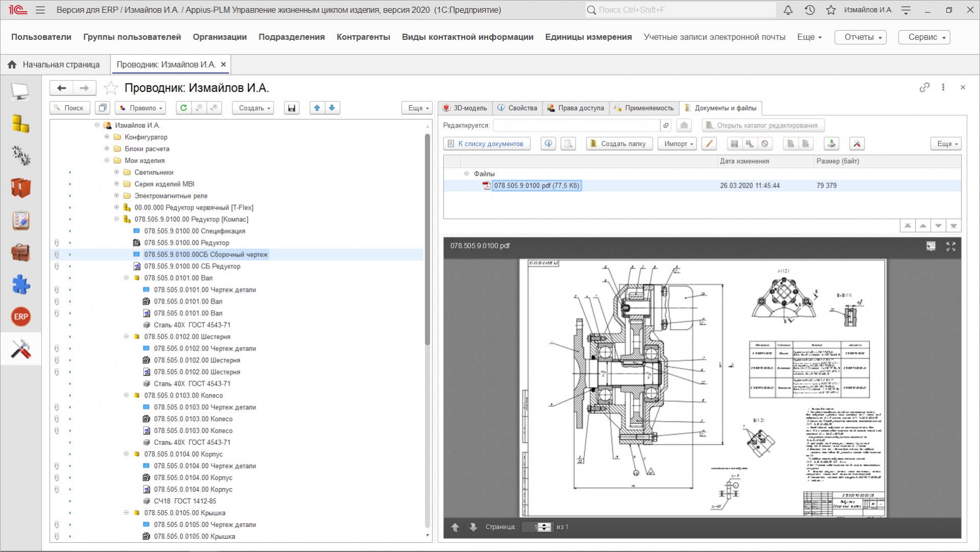This screenshot has height=552, width=980.
Task: Add Проводник to favorites star
Action: (111, 88)
